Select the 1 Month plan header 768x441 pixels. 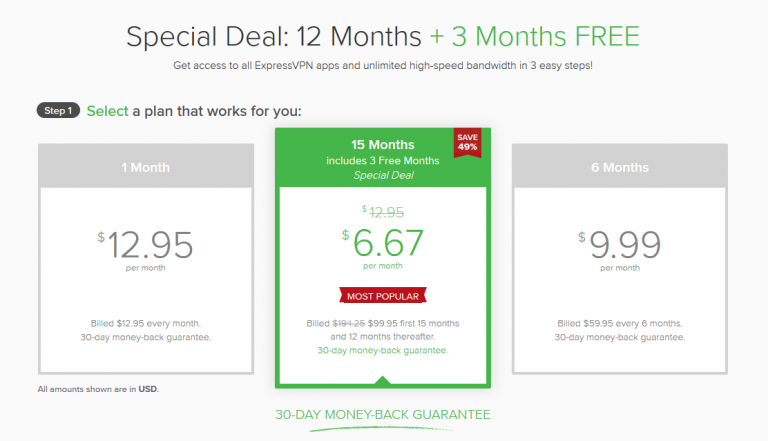tap(146, 166)
